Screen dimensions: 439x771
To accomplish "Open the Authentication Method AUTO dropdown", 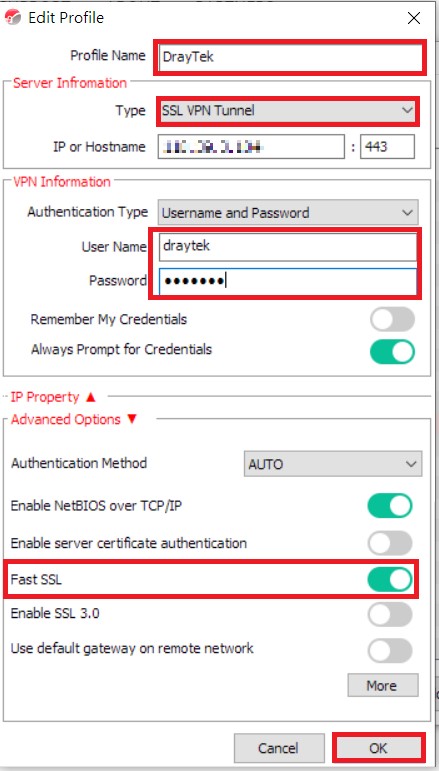I will (333, 464).
